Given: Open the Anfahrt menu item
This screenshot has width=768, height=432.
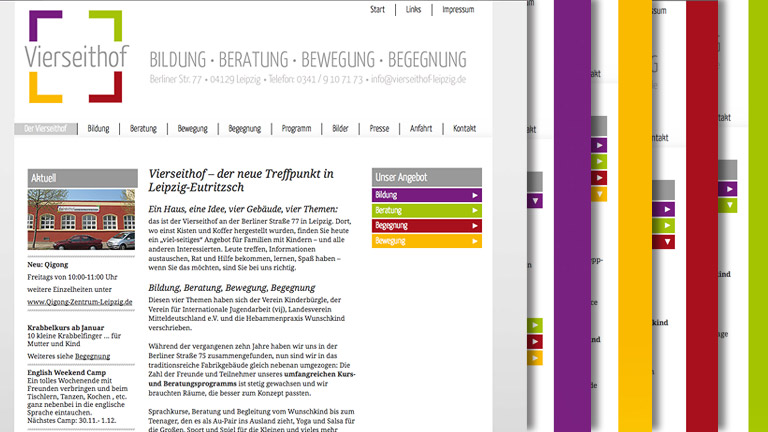Looking at the screenshot, I should click(421, 129).
